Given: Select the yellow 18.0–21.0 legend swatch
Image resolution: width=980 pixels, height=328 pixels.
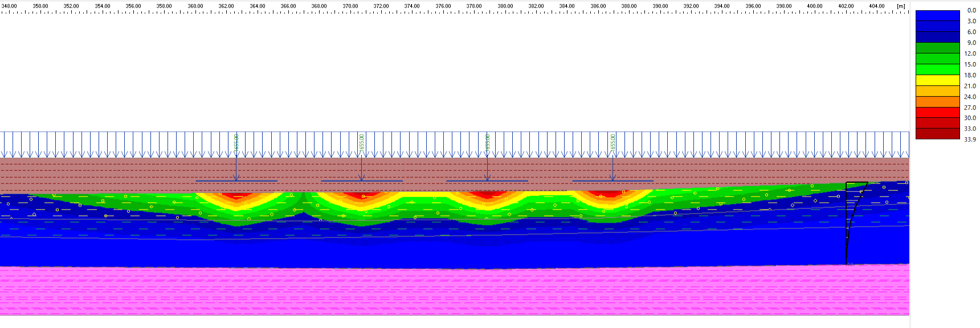Looking at the screenshot, I should pyautogui.click(x=937, y=80).
